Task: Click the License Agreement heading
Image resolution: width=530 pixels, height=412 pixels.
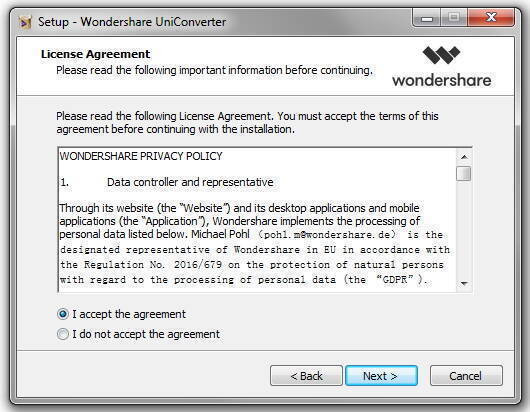Action: (95, 54)
